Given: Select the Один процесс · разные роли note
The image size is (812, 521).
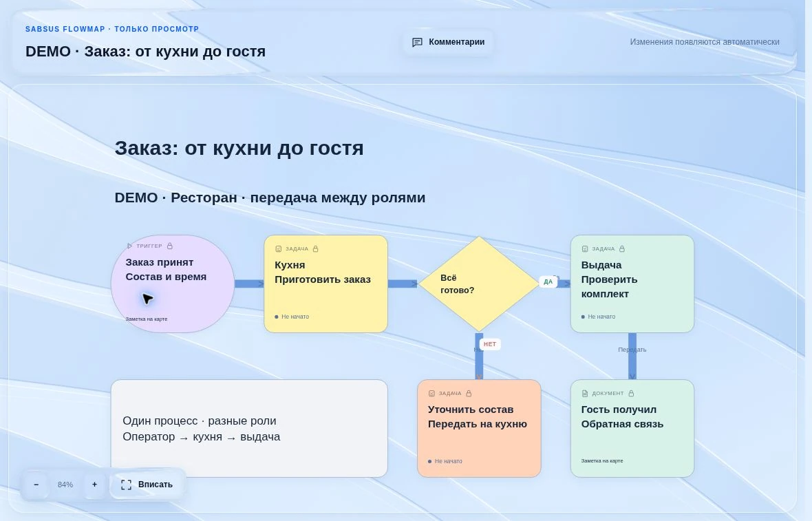Looking at the screenshot, I should tap(249, 428).
